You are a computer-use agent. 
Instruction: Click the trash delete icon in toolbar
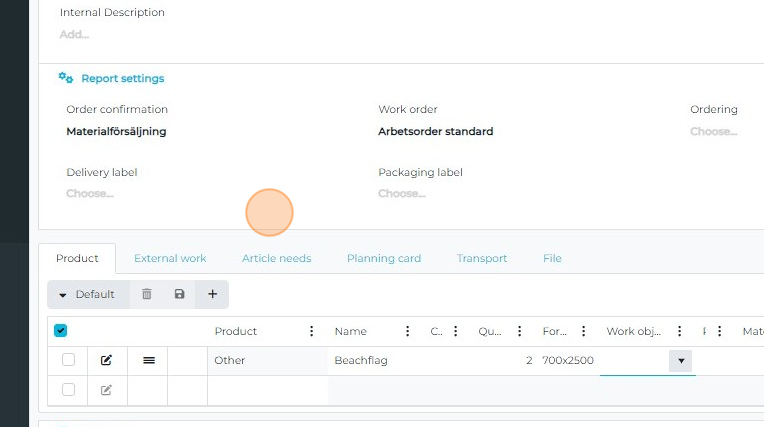coord(147,294)
